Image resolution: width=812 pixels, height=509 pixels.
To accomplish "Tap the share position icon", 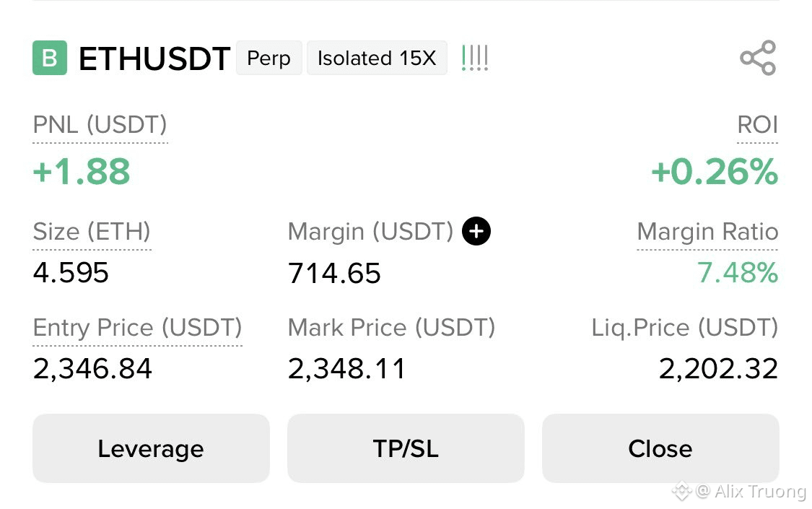I will click(758, 58).
